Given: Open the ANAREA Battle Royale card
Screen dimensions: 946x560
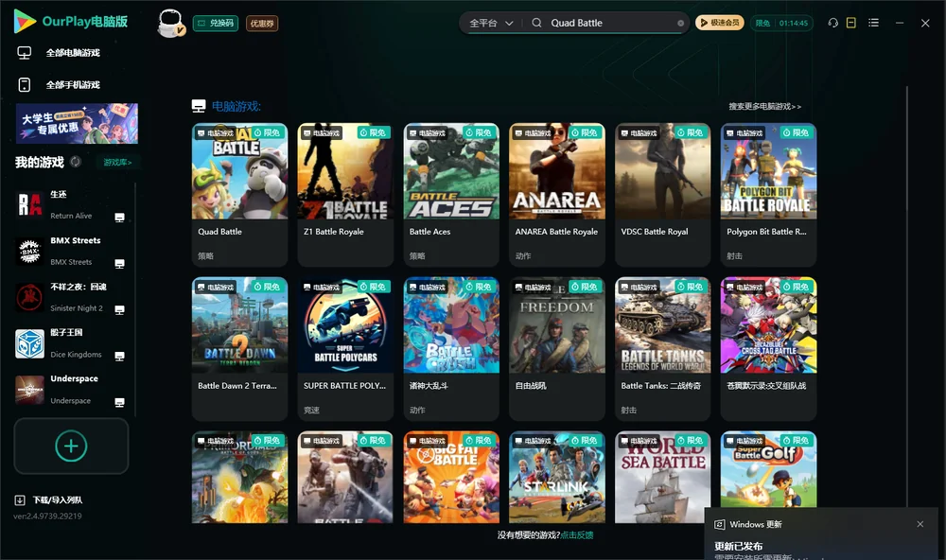Looking at the screenshot, I should 557,194.
